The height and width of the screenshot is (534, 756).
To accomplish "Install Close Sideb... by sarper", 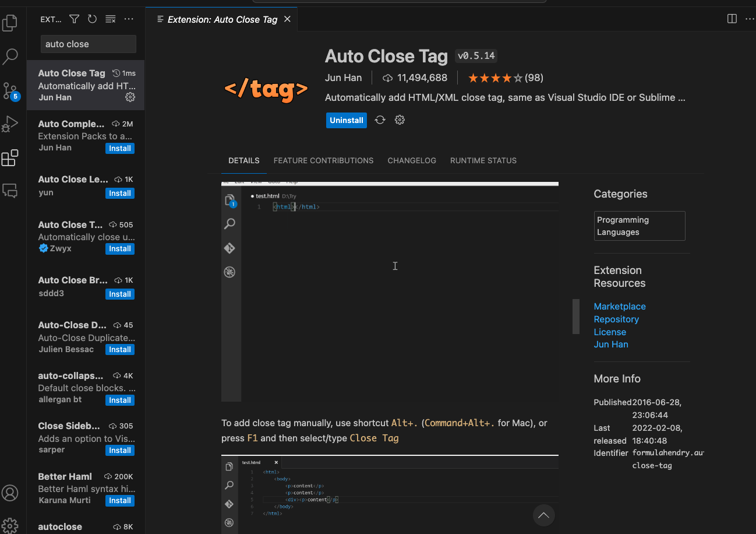I will click(x=120, y=450).
